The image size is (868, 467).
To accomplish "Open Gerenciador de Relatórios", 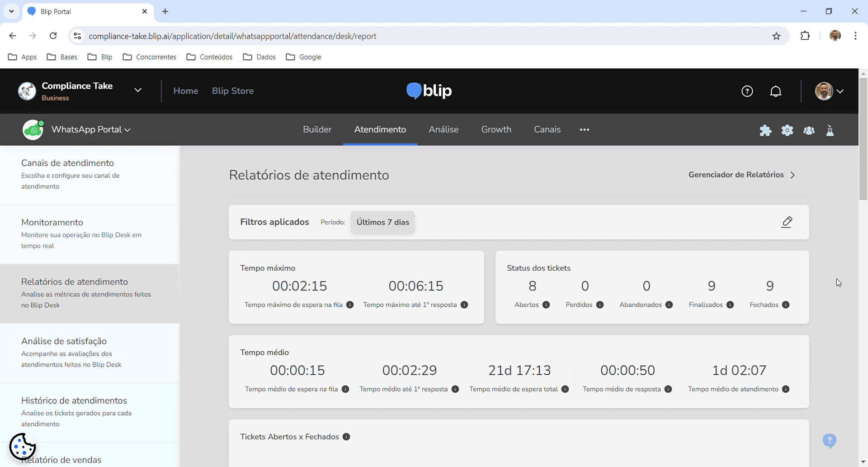I will [736, 175].
